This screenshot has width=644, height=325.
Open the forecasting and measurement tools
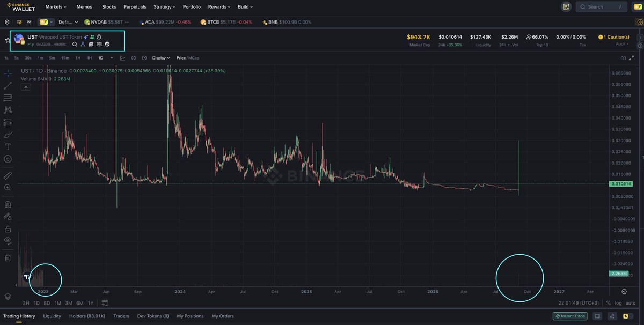[8, 122]
